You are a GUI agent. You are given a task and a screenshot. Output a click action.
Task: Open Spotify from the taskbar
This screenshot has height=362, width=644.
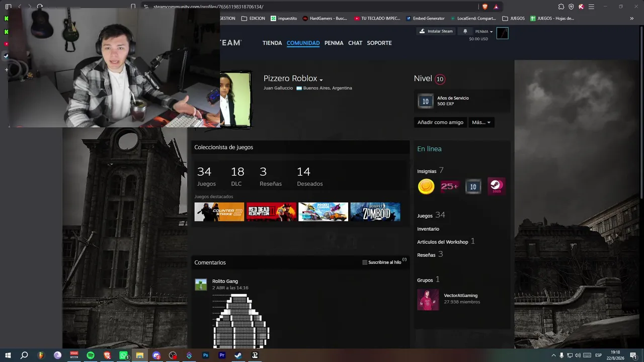91,355
